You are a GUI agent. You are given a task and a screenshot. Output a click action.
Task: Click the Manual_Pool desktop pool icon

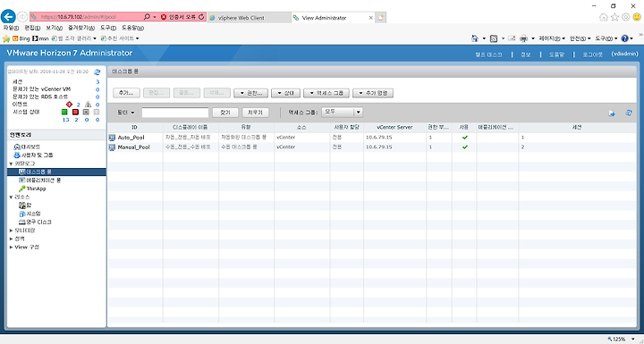[112, 147]
